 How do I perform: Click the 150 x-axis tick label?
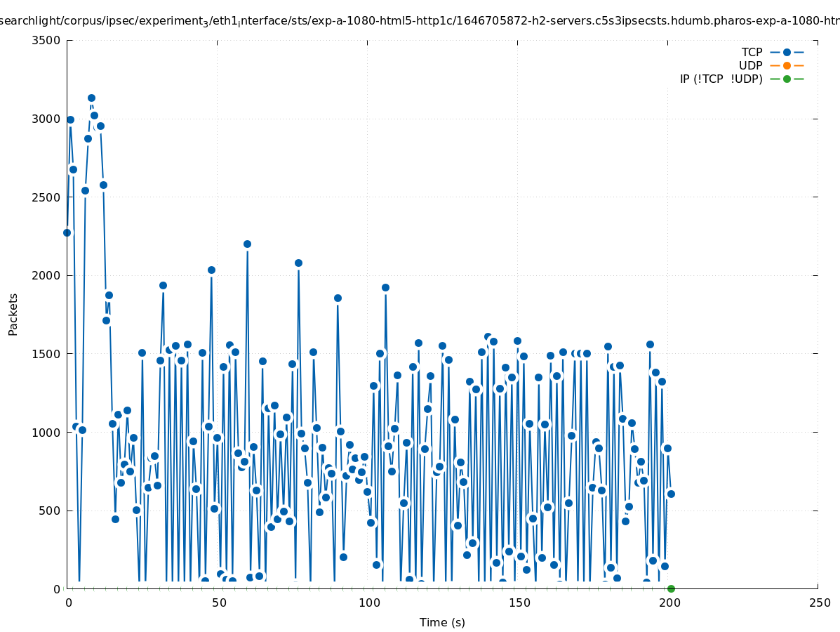coord(518,603)
